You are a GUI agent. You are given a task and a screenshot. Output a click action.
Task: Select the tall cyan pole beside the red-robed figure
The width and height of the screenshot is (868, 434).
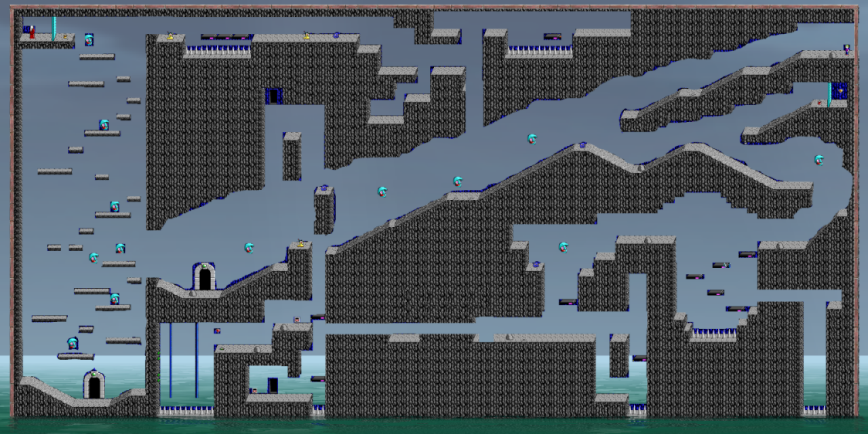[x=54, y=28]
